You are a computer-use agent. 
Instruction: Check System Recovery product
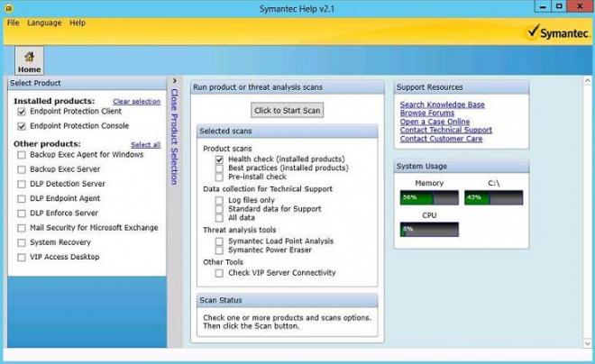pyautogui.click(x=22, y=242)
